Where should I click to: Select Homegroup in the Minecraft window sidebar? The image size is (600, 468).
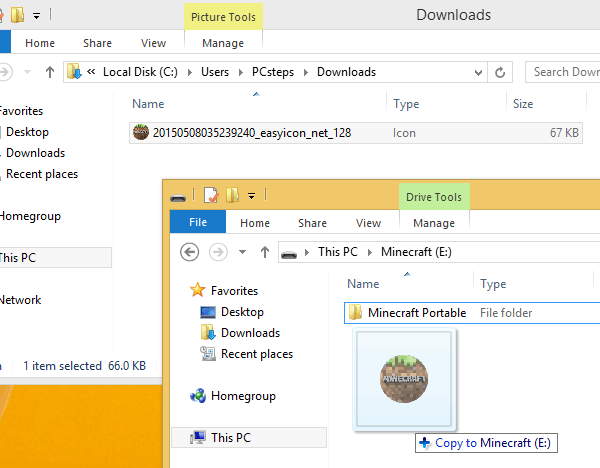(243, 396)
